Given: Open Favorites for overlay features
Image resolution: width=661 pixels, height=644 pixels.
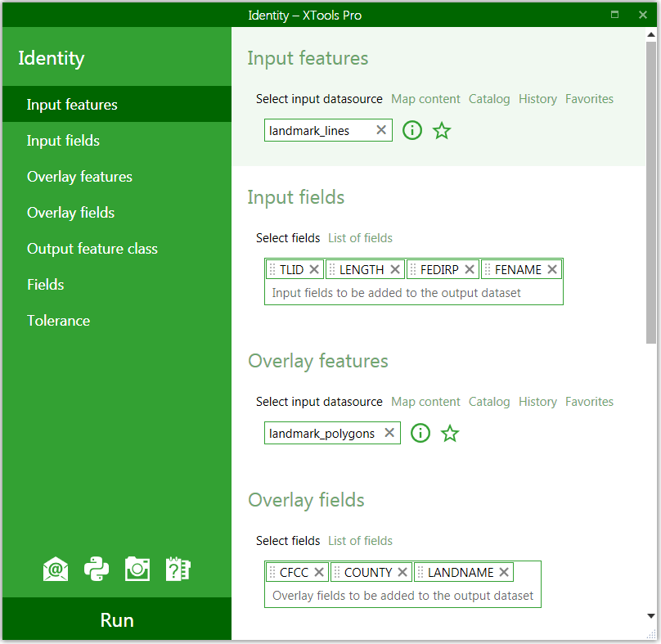Looking at the screenshot, I should [589, 402].
